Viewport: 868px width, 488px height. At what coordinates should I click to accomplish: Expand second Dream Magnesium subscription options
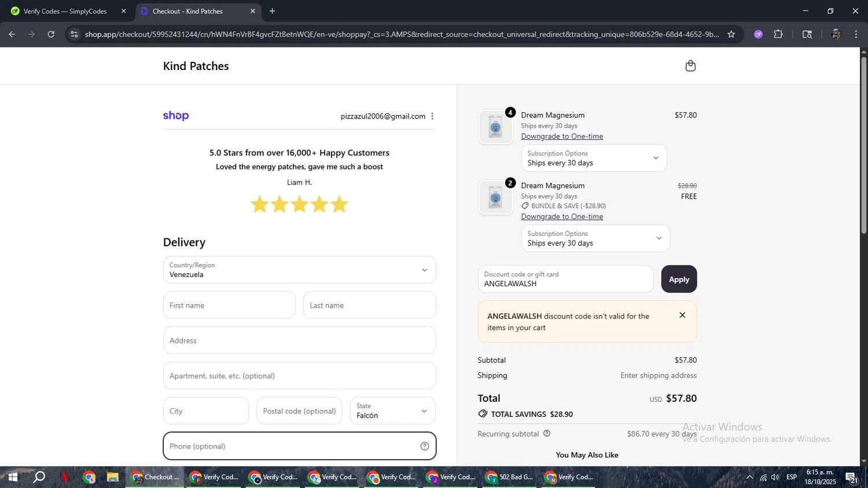pyautogui.click(x=595, y=238)
